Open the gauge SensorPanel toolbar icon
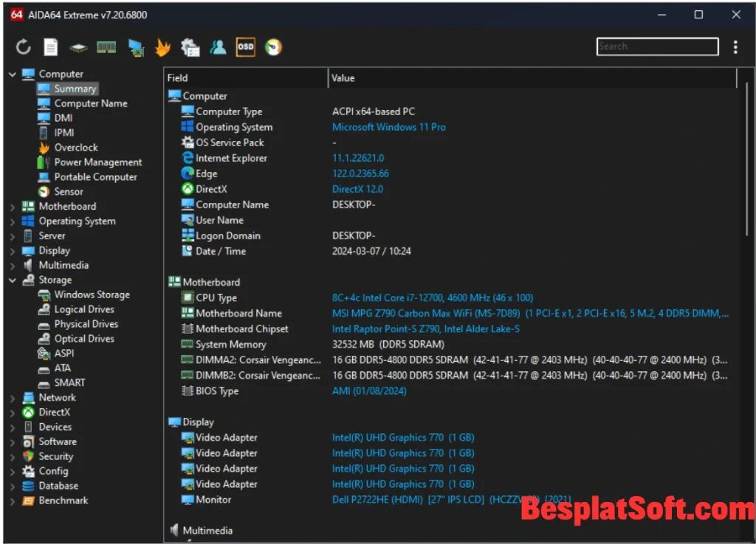This screenshot has height=544, width=756. 273,47
